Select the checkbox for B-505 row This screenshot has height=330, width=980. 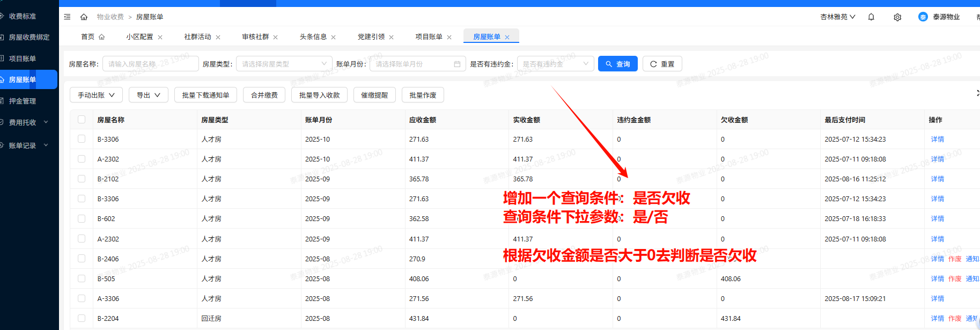pos(82,278)
